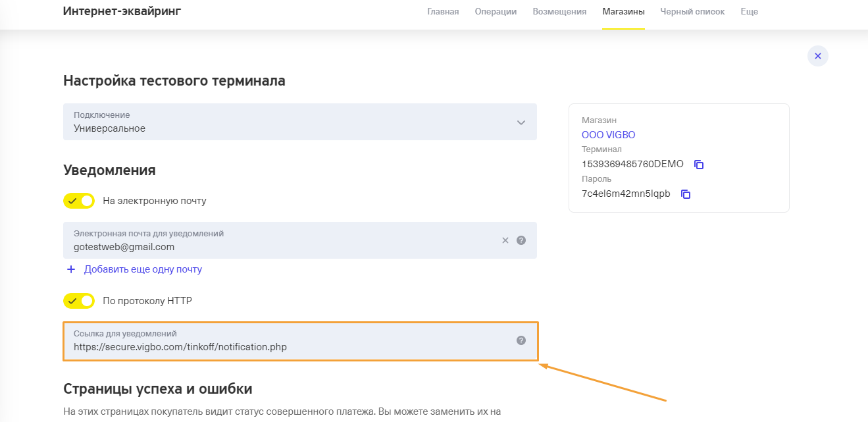This screenshot has width=868, height=422.
Task: Turn off HTTP protocol notifications toggle
Action: pos(79,301)
